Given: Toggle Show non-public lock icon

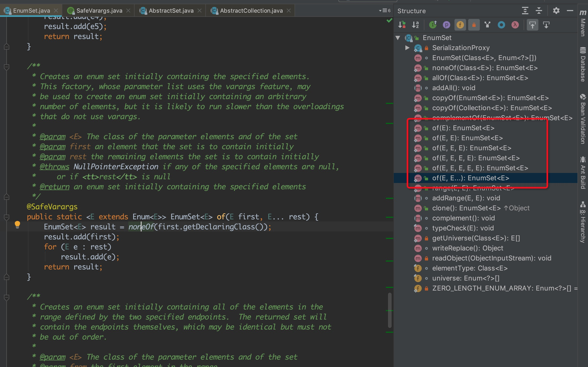Looking at the screenshot, I should coord(474,25).
